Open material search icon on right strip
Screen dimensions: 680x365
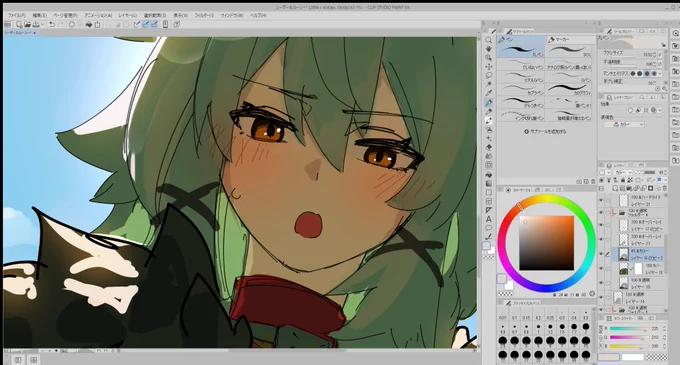(675, 33)
